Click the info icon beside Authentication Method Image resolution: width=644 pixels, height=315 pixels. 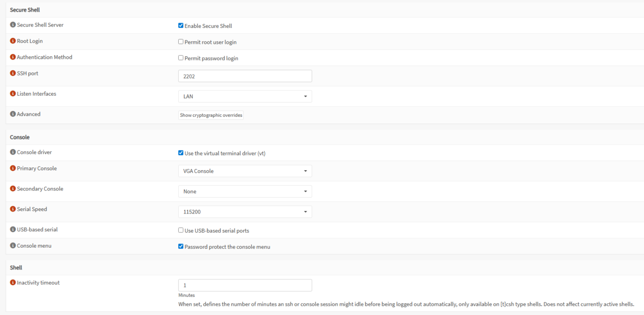(x=12, y=57)
